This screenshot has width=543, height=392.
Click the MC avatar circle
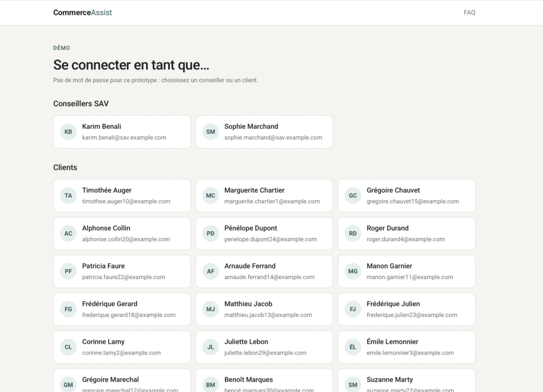click(211, 196)
